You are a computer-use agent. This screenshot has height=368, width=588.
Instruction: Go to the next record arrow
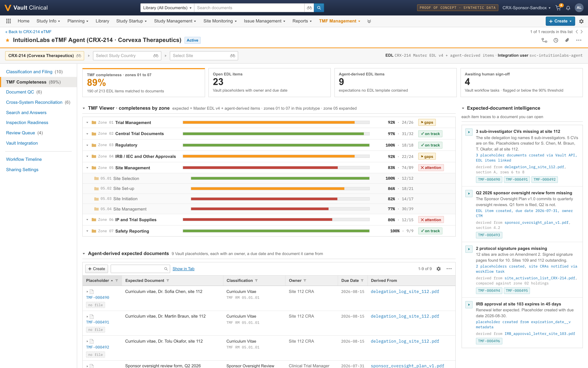pyautogui.click(x=582, y=32)
